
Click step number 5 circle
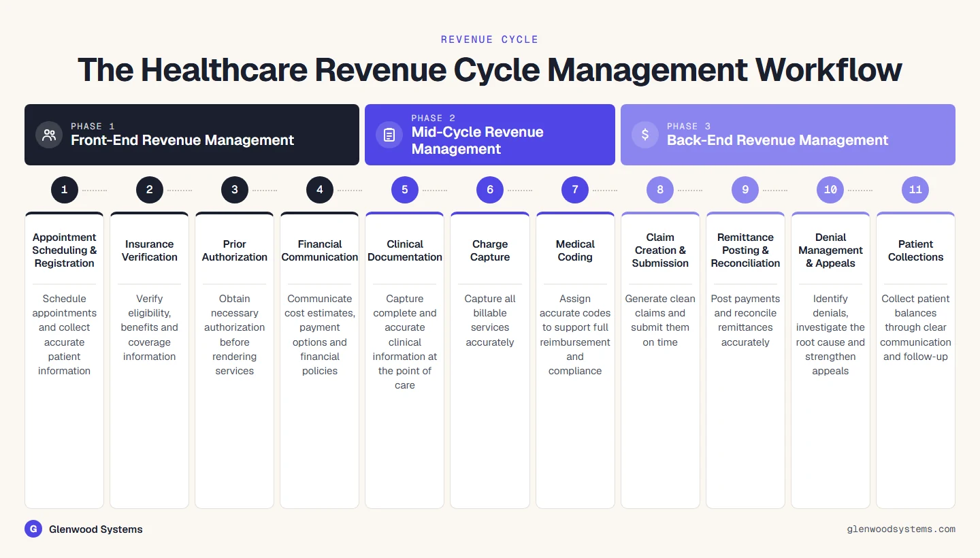(405, 190)
